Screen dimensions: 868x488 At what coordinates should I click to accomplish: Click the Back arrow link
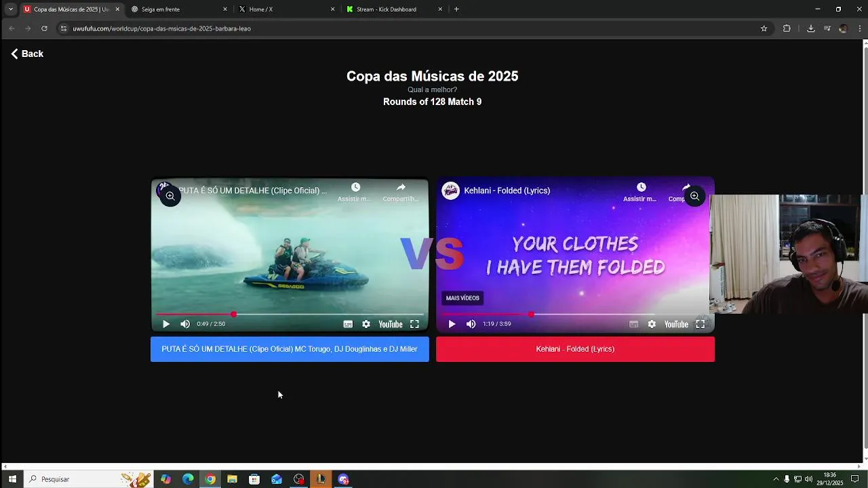(x=26, y=54)
